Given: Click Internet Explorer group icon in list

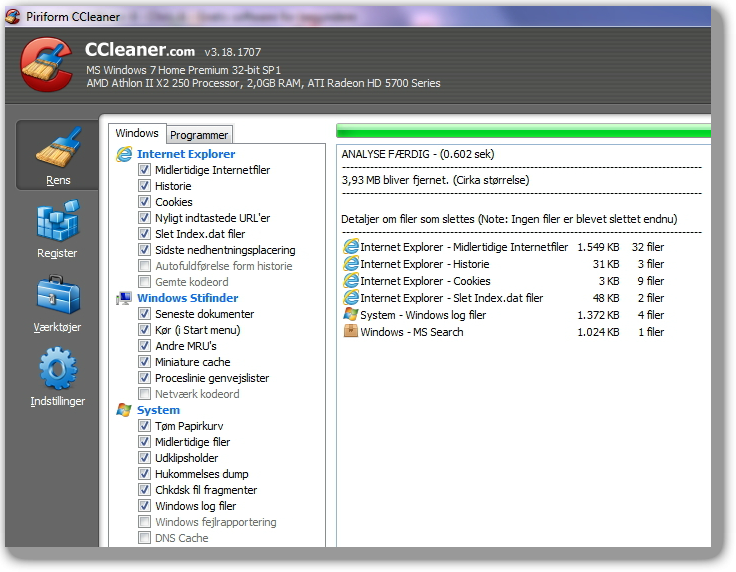Looking at the screenshot, I should pos(124,154).
